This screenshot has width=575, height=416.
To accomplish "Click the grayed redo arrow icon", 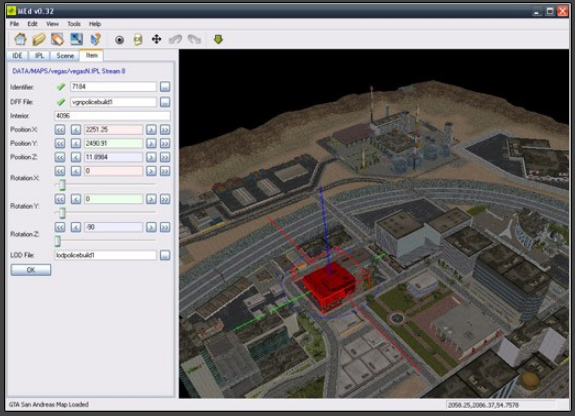I will pos(194,39).
